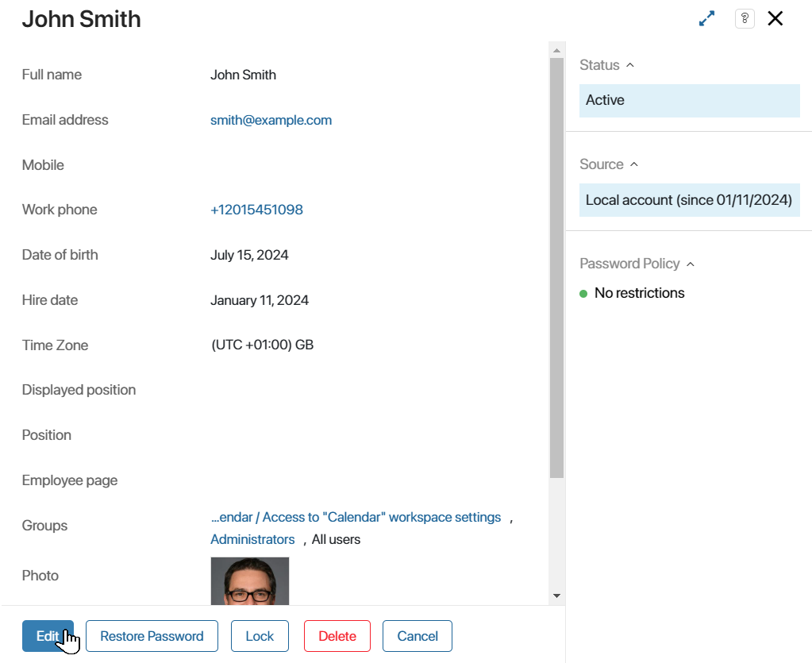The image size is (812, 663).
Task: Click the Hire date value January 11, 2024
Action: click(x=260, y=300)
